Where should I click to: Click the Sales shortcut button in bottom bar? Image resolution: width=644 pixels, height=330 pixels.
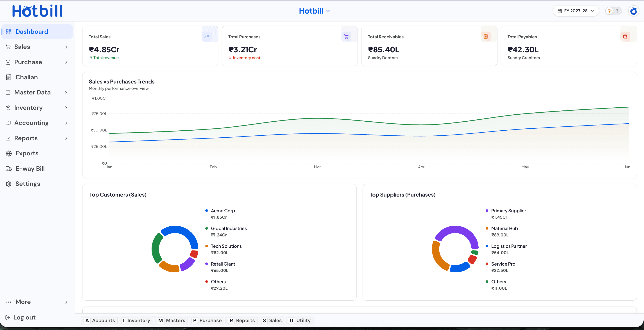272,321
